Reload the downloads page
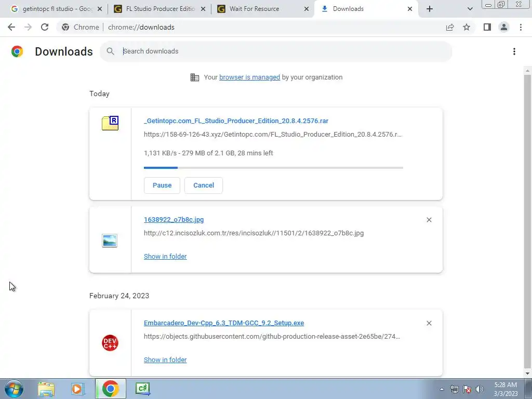The width and height of the screenshot is (532, 399). pyautogui.click(x=45, y=27)
